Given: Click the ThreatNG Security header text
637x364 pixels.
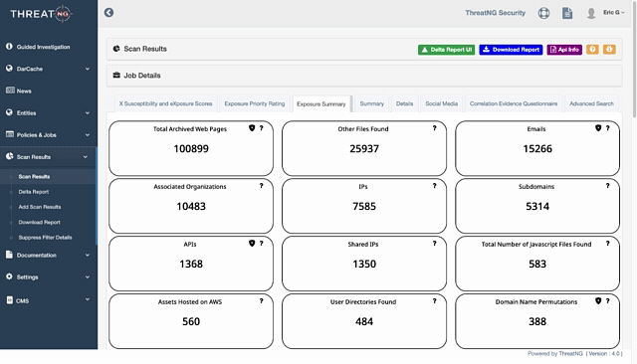Looking at the screenshot, I should pyautogui.click(x=496, y=13).
